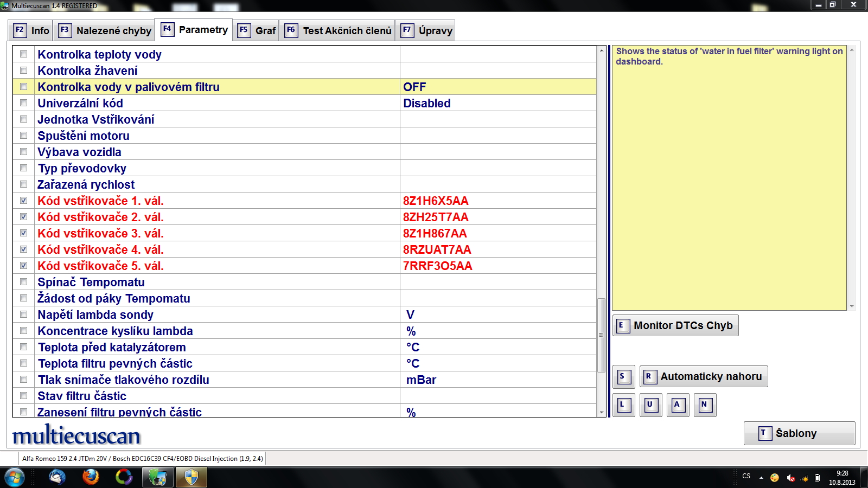Open Firefox from the taskbar
The height and width of the screenshot is (488, 868).
tap(91, 477)
